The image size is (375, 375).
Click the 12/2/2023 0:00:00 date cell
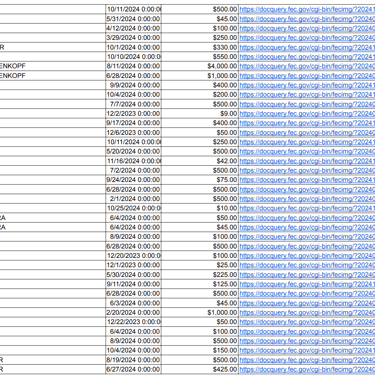133,113
